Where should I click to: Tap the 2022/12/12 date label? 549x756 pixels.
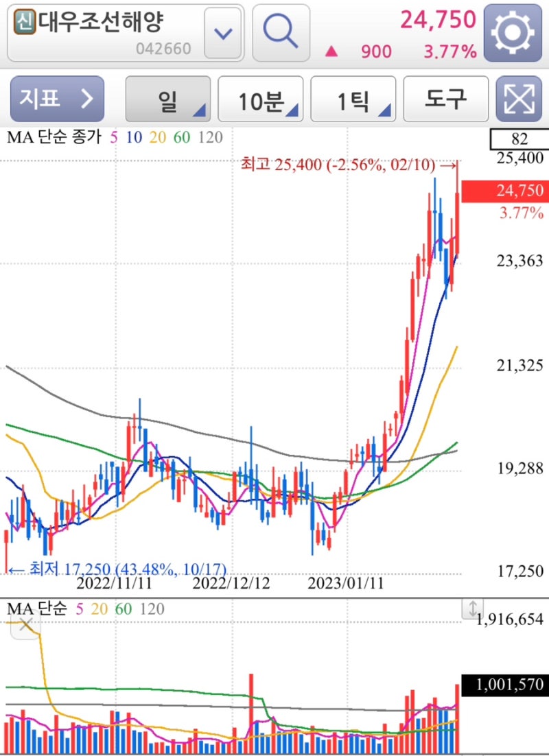[x=231, y=583]
